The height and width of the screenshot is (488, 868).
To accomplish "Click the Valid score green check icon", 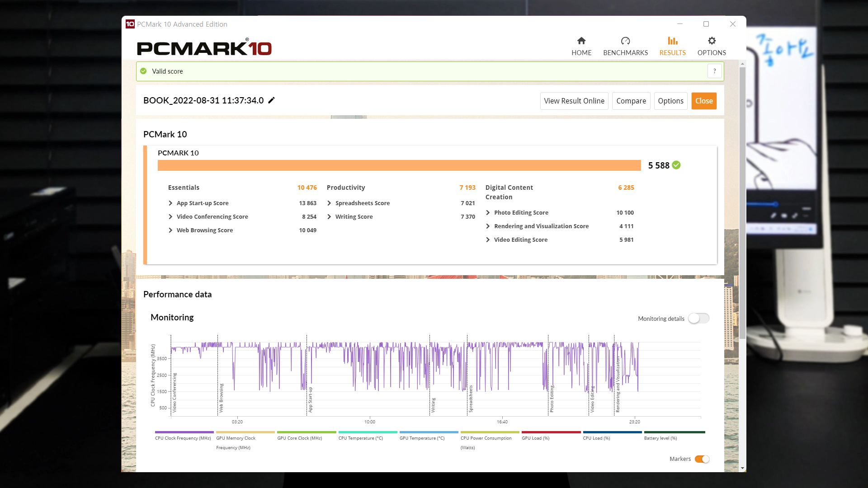I will tap(143, 71).
